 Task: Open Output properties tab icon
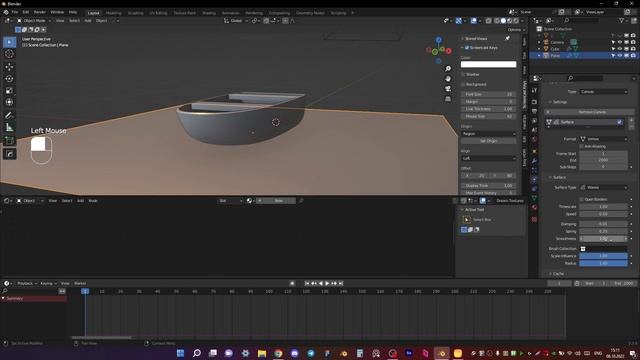[534, 111]
